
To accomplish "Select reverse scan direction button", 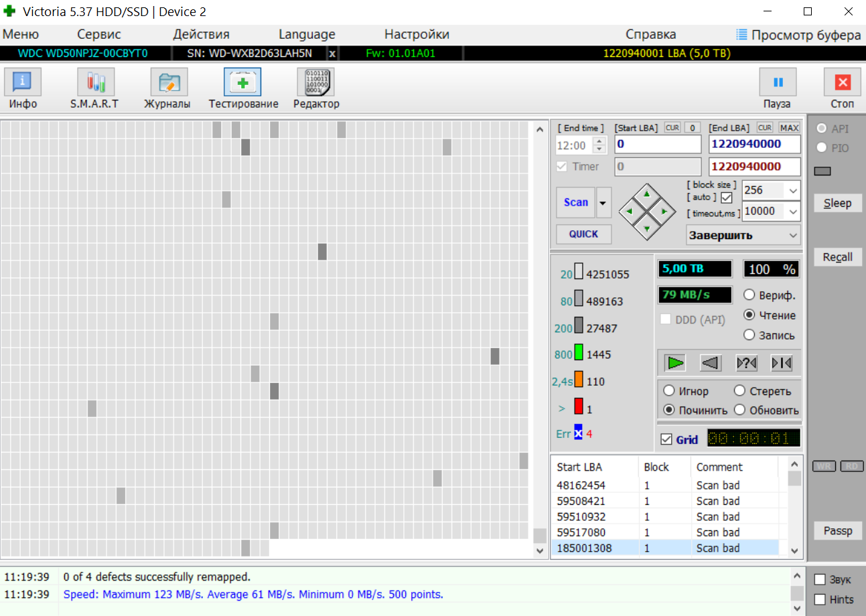I will coord(711,363).
